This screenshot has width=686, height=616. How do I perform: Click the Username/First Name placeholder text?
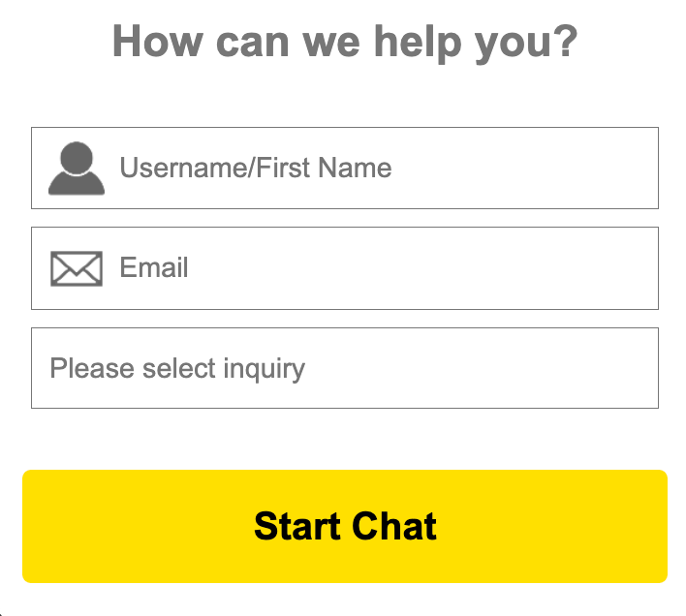coord(256,169)
